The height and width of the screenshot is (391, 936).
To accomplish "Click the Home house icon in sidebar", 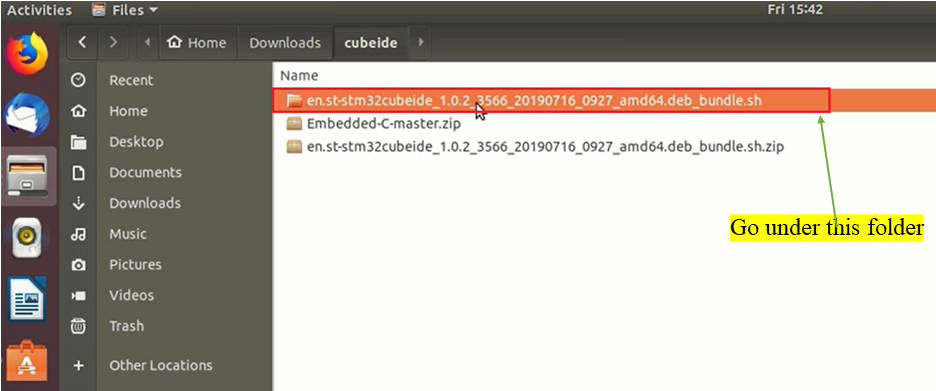I will [x=78, y=111].
